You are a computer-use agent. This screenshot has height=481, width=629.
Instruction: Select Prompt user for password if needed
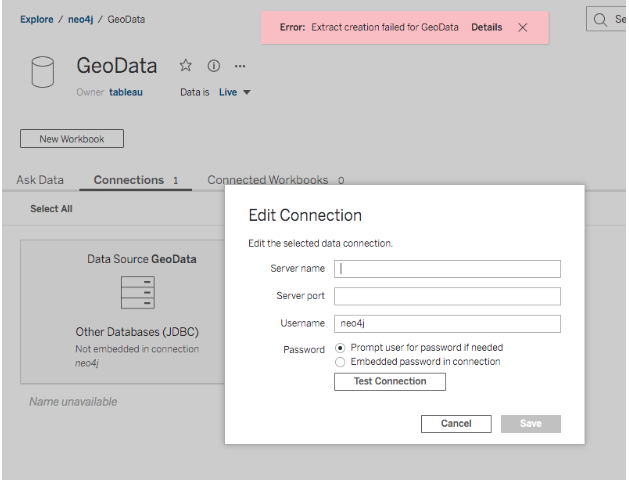[x=340, y=348]
